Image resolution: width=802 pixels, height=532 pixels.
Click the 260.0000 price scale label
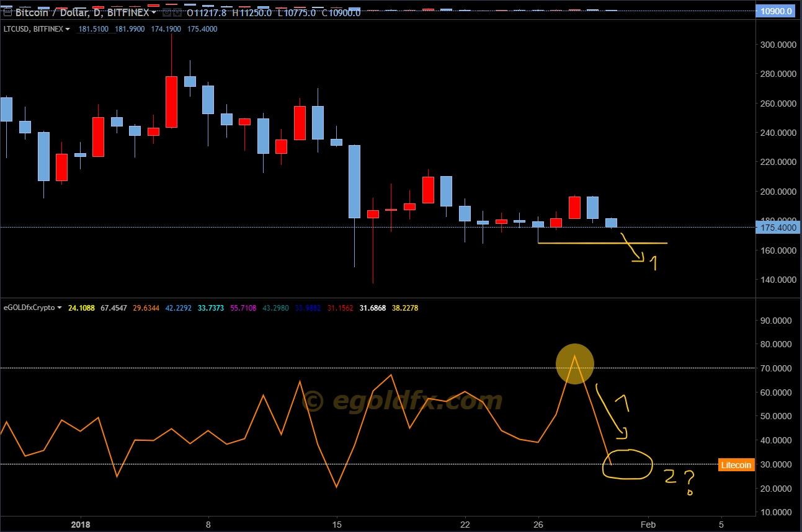click(x=778, y=104)
